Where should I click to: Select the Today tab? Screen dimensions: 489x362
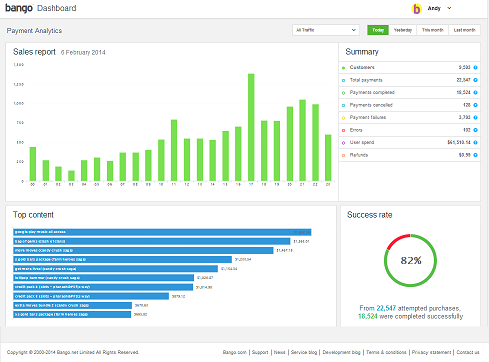click(x=378, y=30)
